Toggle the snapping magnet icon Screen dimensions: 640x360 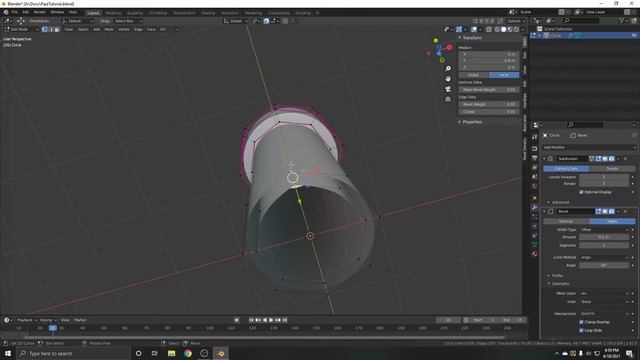[266, 21]
